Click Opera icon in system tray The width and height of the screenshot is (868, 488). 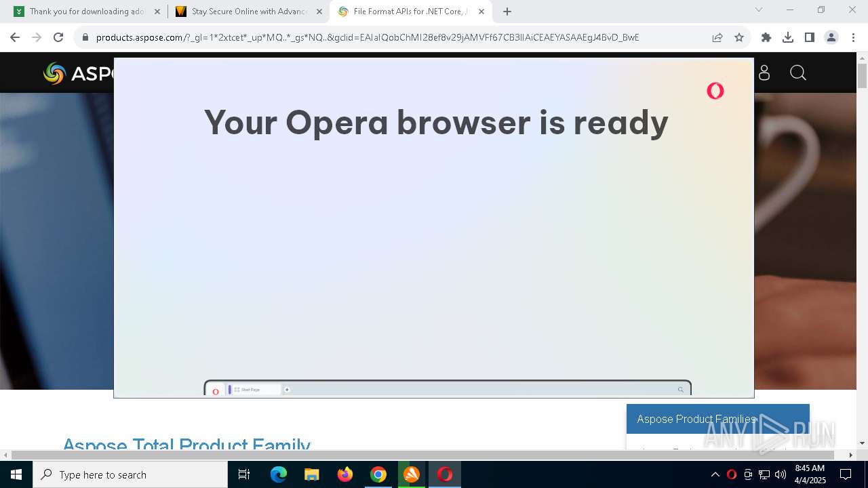[x=731, y=474]
